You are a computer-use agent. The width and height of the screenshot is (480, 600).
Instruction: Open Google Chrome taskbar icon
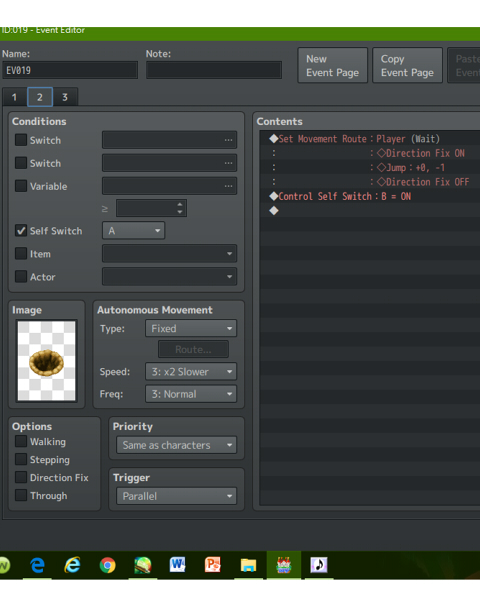click(x=108, y=565)
